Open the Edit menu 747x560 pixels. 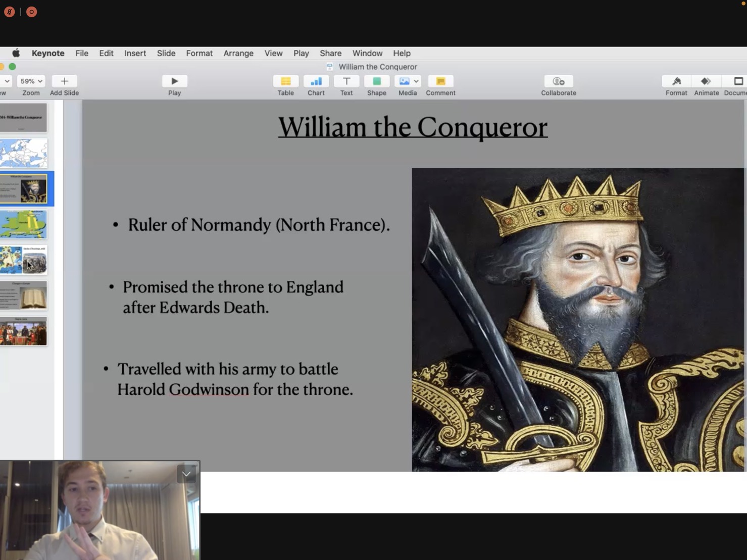pos(106,53)
